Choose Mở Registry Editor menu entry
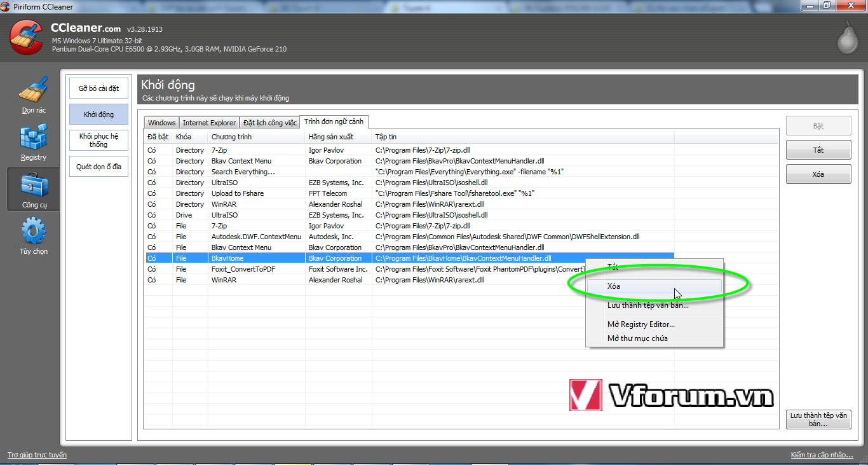Viewport: 868px width, 465px height. point(654,324)
